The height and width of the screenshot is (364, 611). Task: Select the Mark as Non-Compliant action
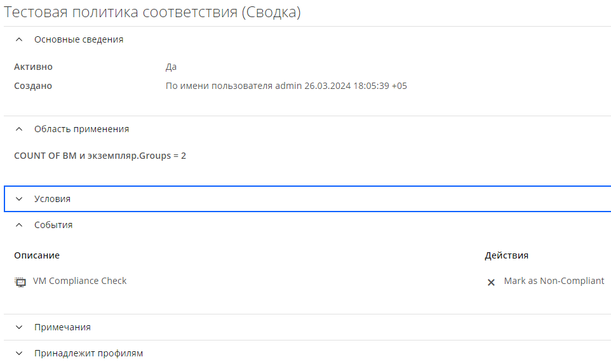pos(554,281)
